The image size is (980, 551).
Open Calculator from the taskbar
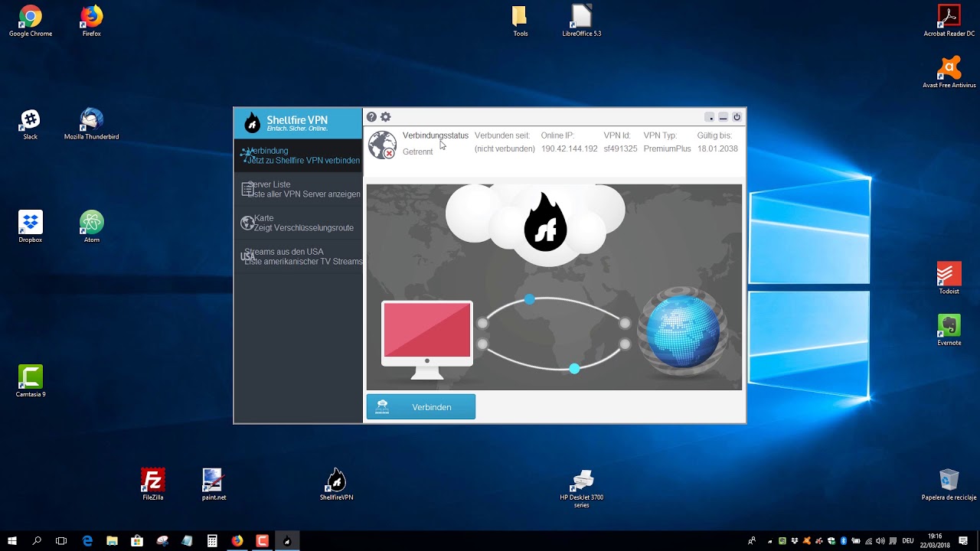tap(212, 540)
